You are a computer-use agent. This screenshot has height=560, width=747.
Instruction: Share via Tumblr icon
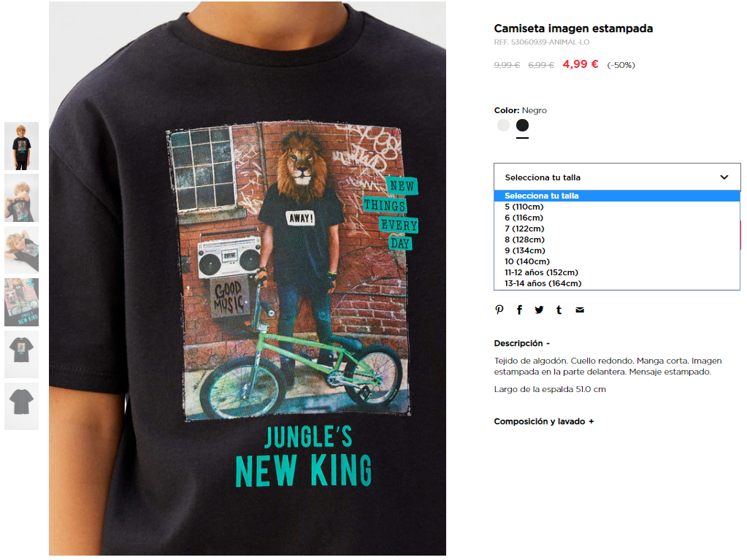pos(559,310)
